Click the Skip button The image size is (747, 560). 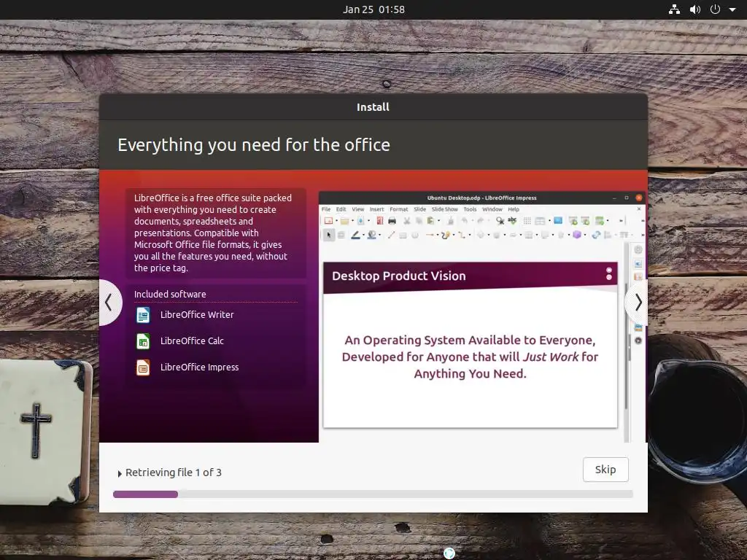coord(605,470)
